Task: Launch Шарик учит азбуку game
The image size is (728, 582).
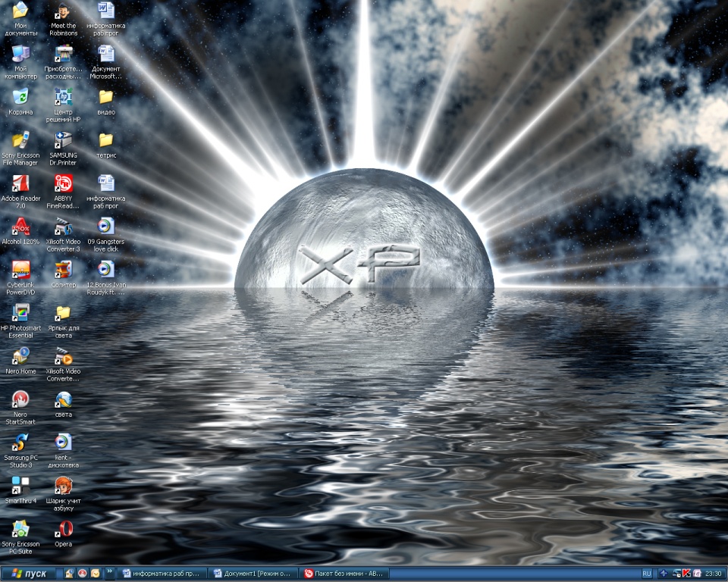Action: [x=64, y=494]
